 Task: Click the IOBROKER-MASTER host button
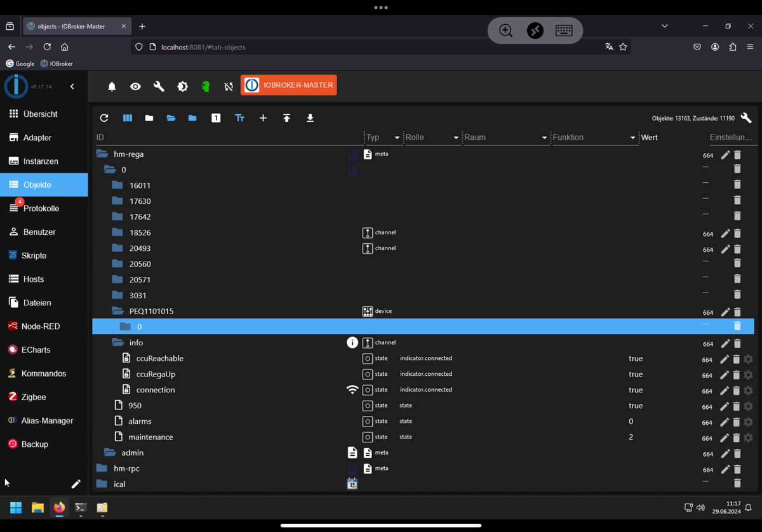coord(288,85)
